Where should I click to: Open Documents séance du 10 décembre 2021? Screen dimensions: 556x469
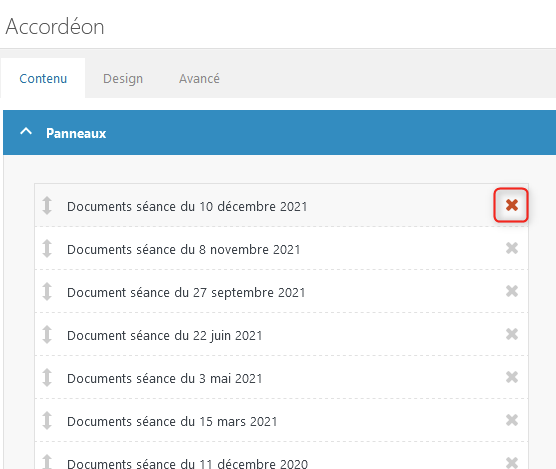pos(187,206)
